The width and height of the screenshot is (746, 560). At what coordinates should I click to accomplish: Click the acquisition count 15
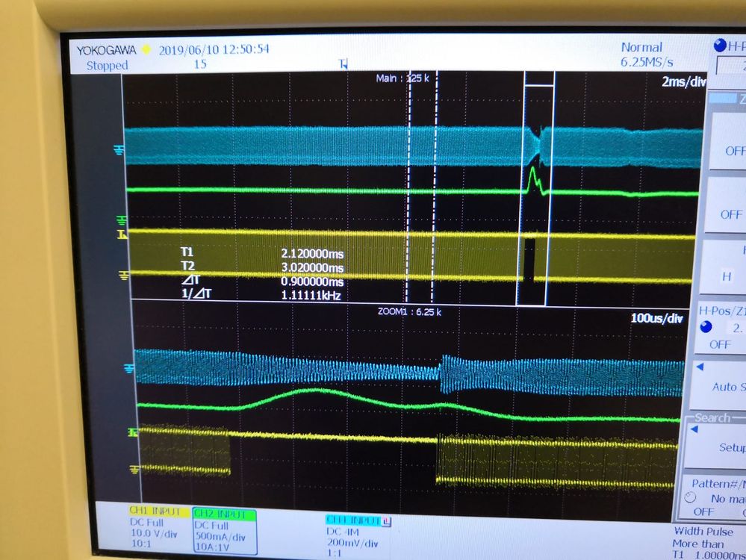tap(200, 63)
